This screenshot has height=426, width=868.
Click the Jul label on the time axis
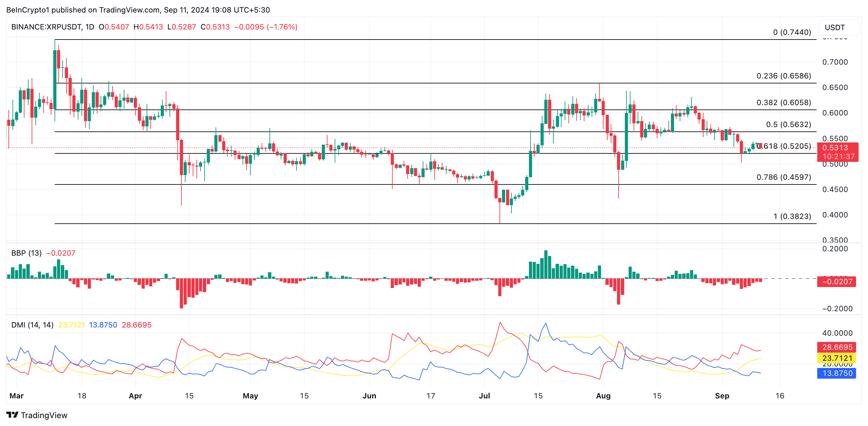pyautogui.click(x=484, y=396)
